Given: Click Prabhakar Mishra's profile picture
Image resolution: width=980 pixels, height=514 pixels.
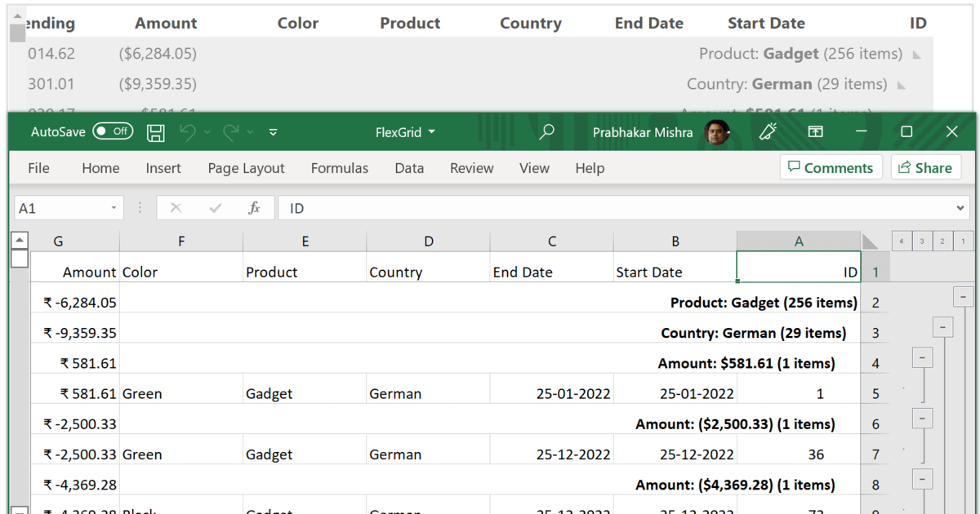Looking at the screenshot, I should point(717,132).
